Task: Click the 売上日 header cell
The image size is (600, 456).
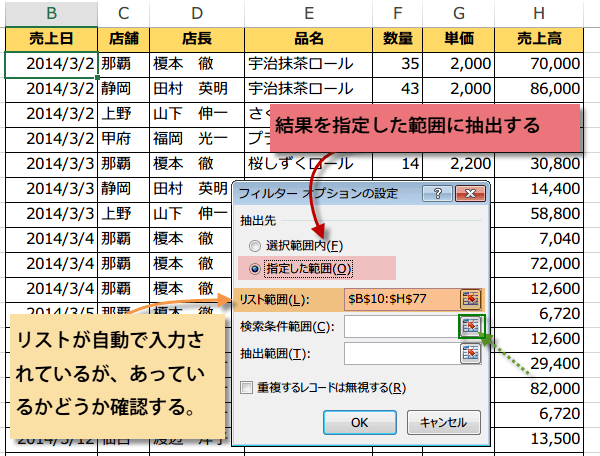Action: [52, 39]
